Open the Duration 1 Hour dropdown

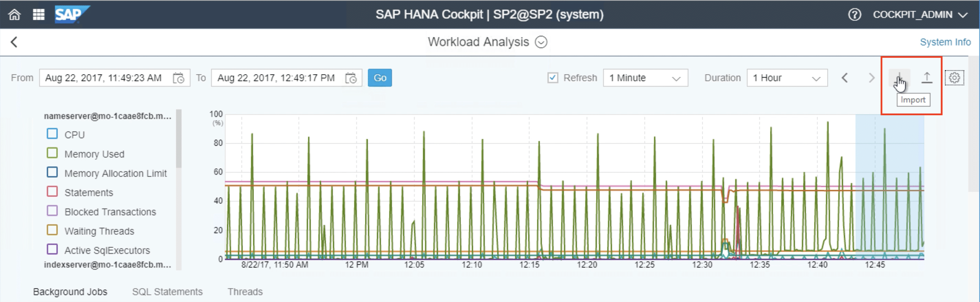[787, 78]
